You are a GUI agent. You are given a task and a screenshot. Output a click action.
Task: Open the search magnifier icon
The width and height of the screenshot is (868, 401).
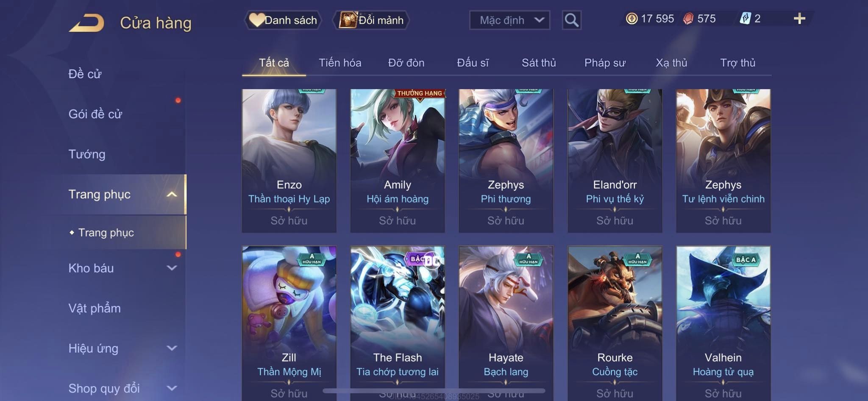[x=571, y=20]
